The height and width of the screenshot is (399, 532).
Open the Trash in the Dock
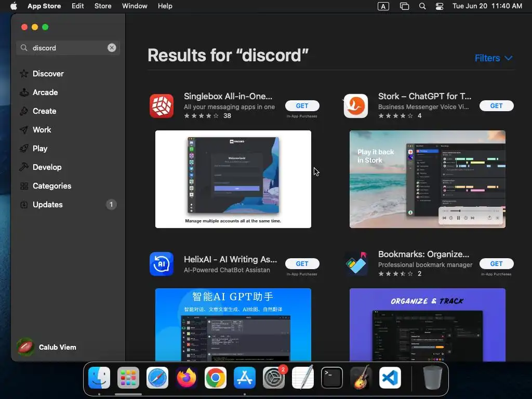pyautogui.click(x=433, y=378)
